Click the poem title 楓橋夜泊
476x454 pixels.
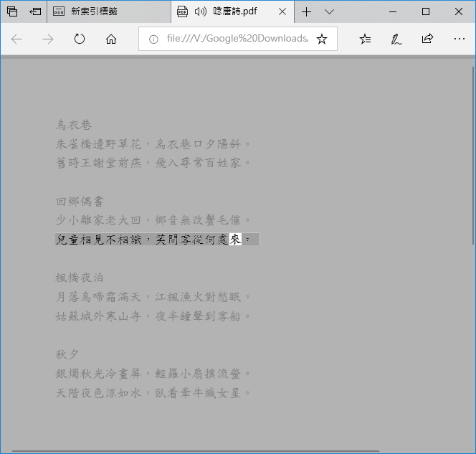(80, 278)
